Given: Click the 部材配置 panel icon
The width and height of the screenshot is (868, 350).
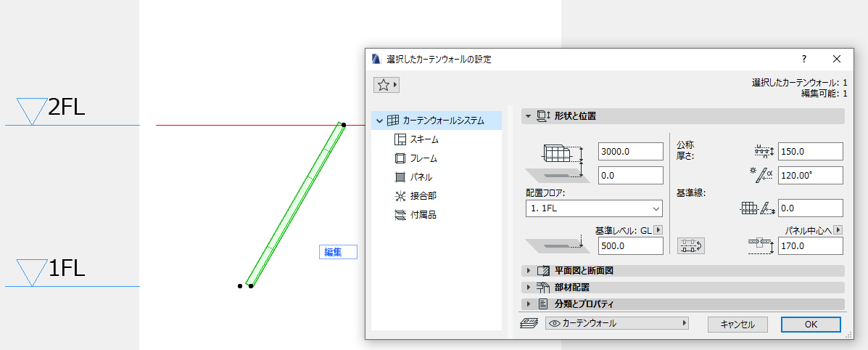Looking at the screenshot, I should [544, 288].
